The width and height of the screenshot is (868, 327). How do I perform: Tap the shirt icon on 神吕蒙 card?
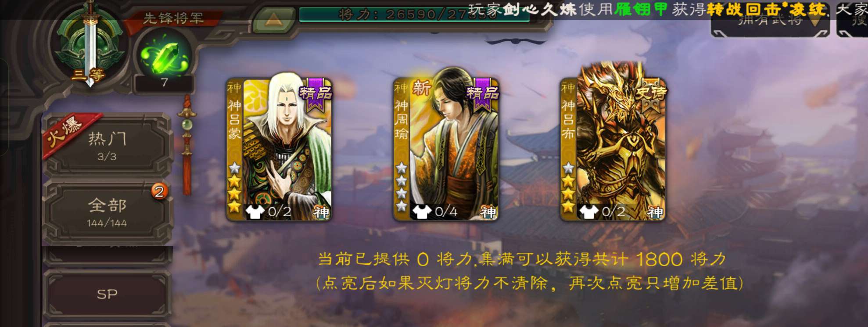click(255, 212)
